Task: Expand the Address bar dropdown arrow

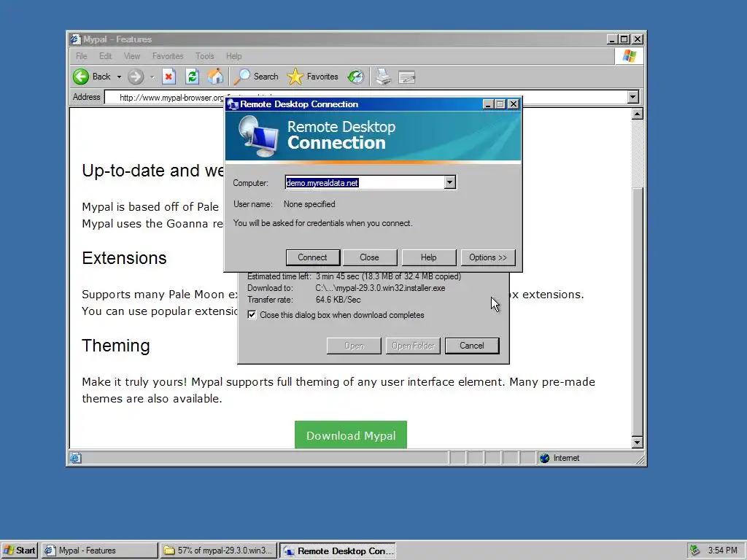Action: (632, 97)
